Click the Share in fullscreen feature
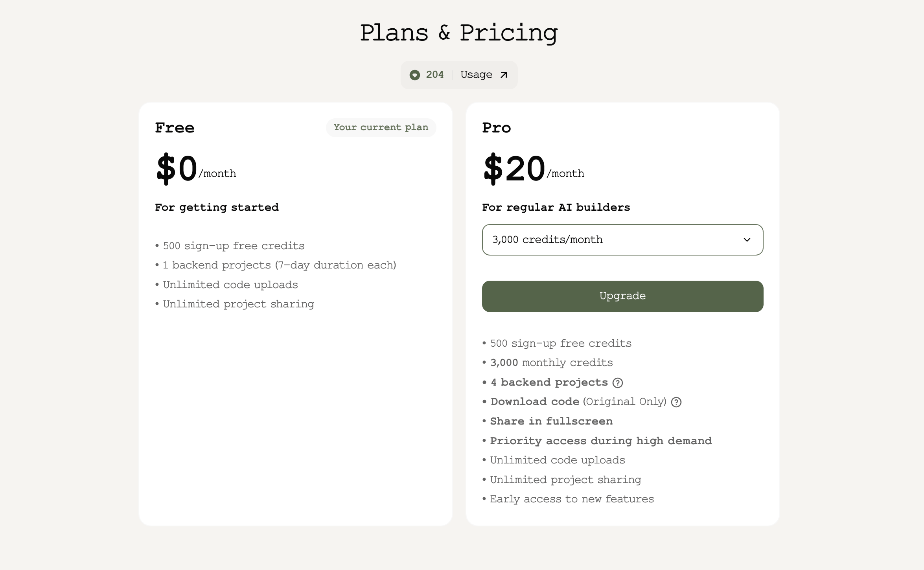This screenshot has height=570, width=924. (551, 421)
